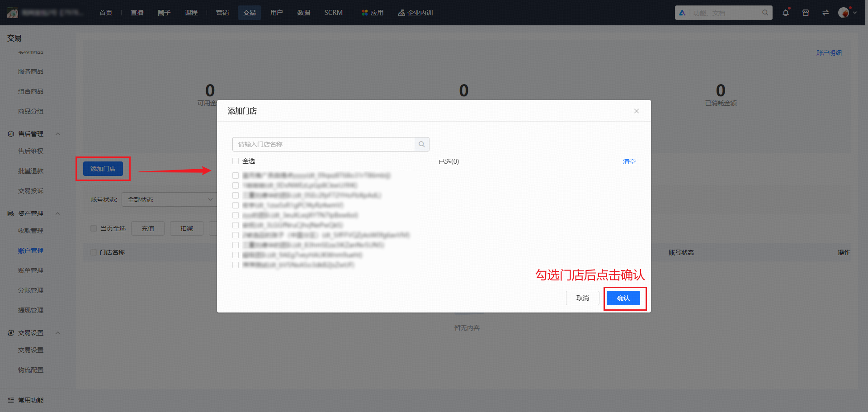Viewport: 868px width, 412px height.
Task: Select 物流配置 in sidebar
Action: 31,370
